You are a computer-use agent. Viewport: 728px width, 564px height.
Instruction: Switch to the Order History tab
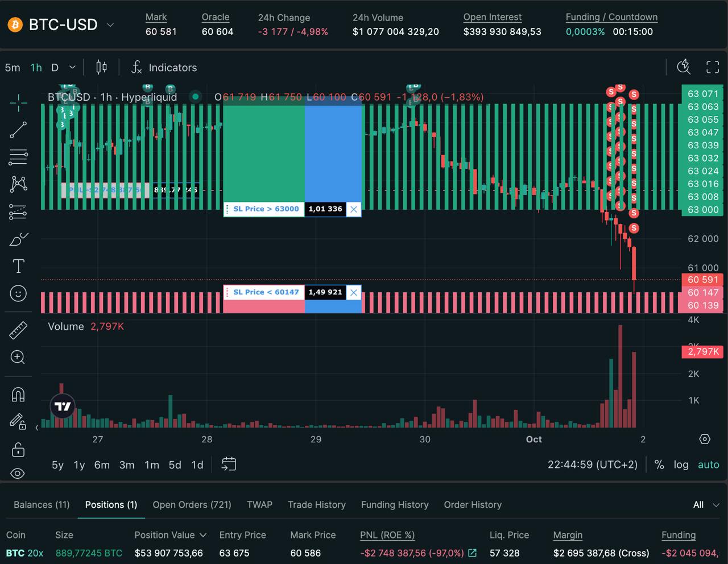pos(473,505)
